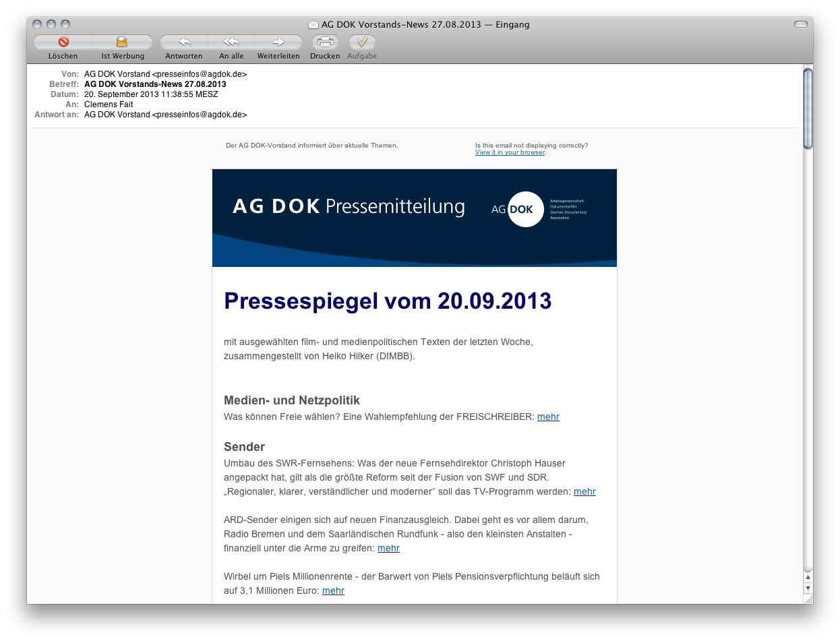The image size is (840, 641).
Task: Click the Aufgabe checkmark icon
Action: [x=362, y=42]
